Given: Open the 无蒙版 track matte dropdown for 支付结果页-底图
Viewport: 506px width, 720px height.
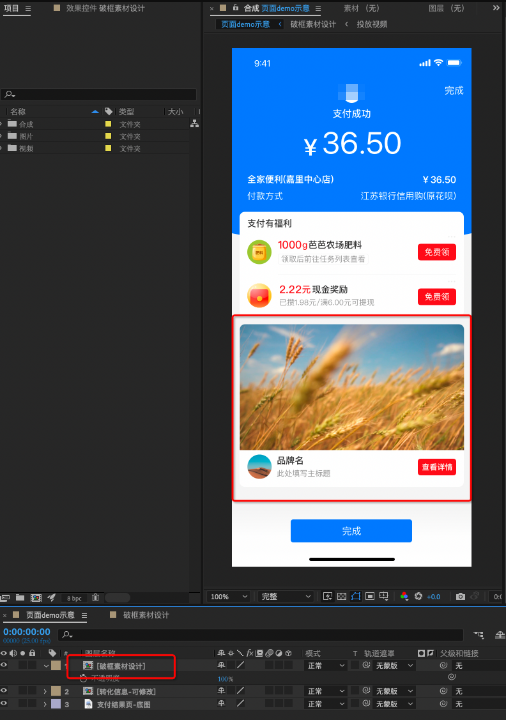Looking at the screenshot, I should pos(394,704).
